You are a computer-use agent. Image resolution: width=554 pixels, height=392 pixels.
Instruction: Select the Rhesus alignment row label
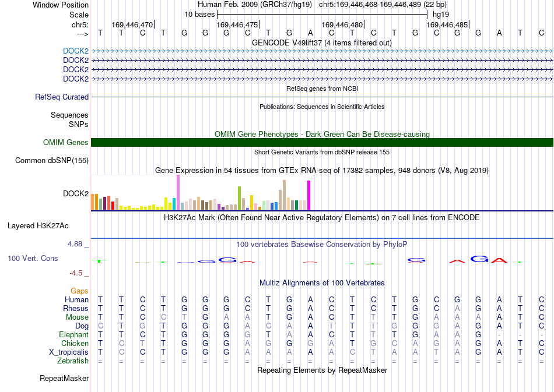pyautogui.click(x=76, y=308)
